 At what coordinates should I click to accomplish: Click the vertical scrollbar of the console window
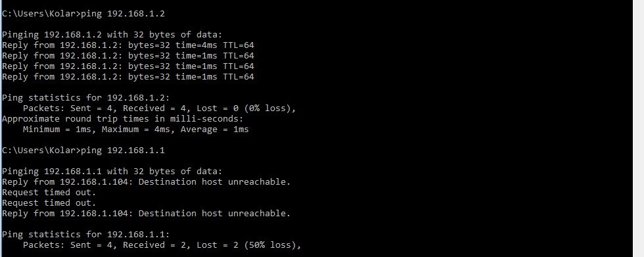pyautogui.click(x=638, y=129)
